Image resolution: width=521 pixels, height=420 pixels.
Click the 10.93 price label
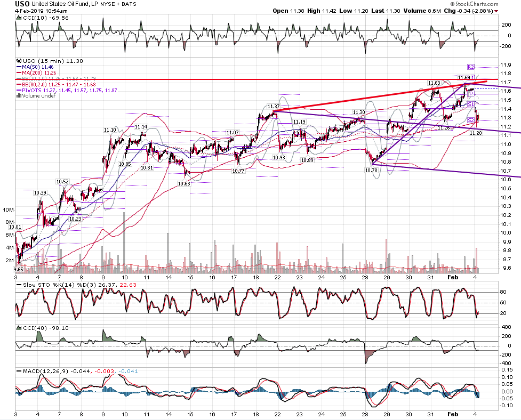pyautogui.click(x=279, y=157)
